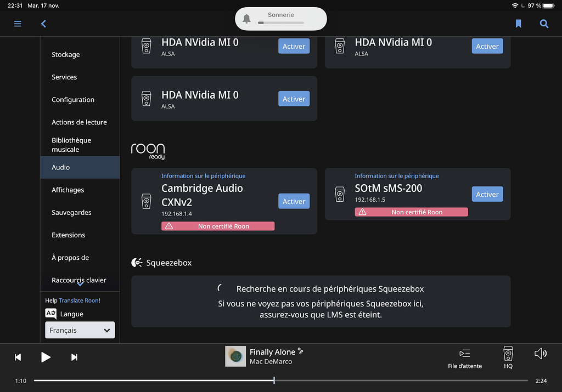Screen dimensions: 562x392
Task: Click the Langue translation icon in the sidebar
Action: pyautogui.click(x=50, y=314)
